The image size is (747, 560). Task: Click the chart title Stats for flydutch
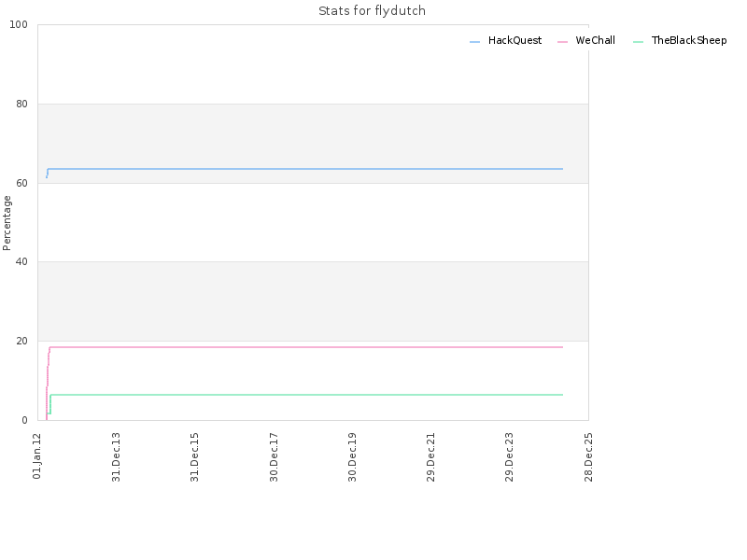point(372,11)
